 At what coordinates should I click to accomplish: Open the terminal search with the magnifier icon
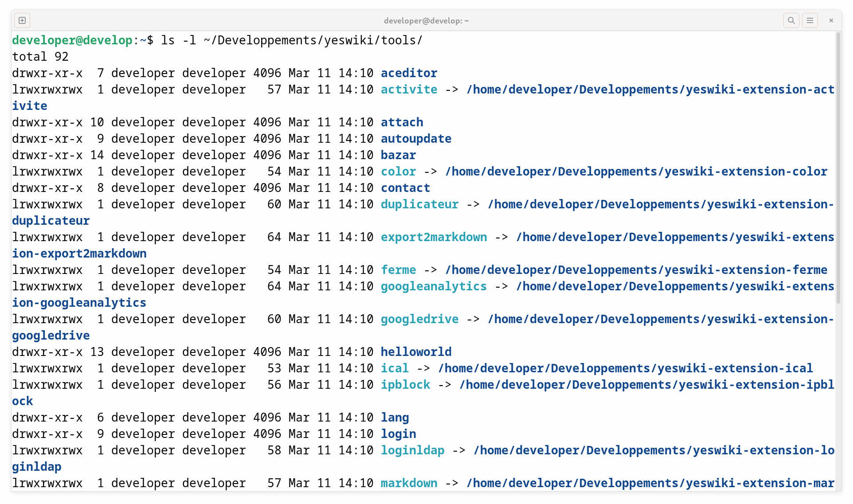point(791,20)
